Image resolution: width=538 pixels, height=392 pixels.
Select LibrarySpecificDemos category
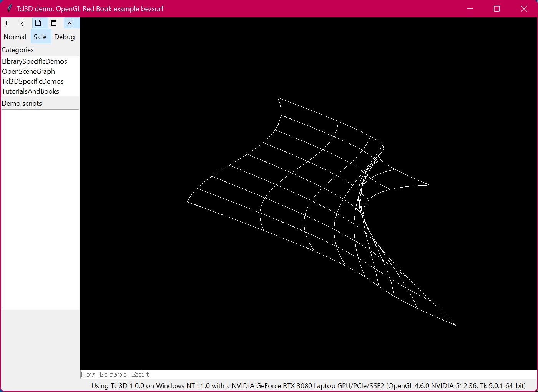click(x=40, y=61)
